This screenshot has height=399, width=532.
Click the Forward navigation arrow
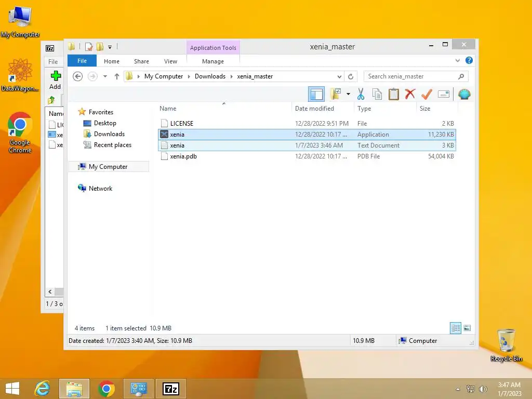point(92,76)
